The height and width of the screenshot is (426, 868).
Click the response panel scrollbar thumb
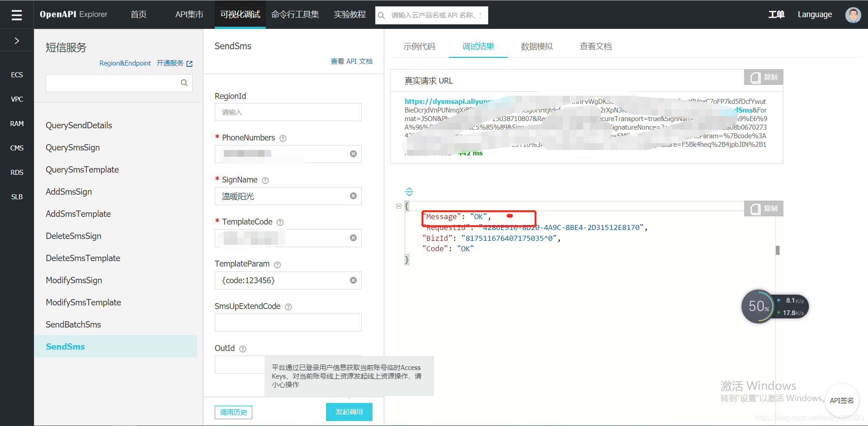coord(778,250)
